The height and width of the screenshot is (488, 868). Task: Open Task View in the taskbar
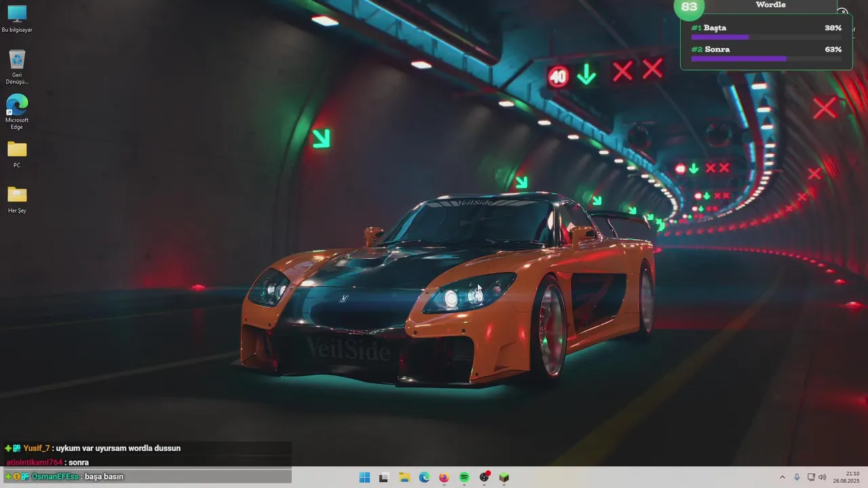coord(384,477)
